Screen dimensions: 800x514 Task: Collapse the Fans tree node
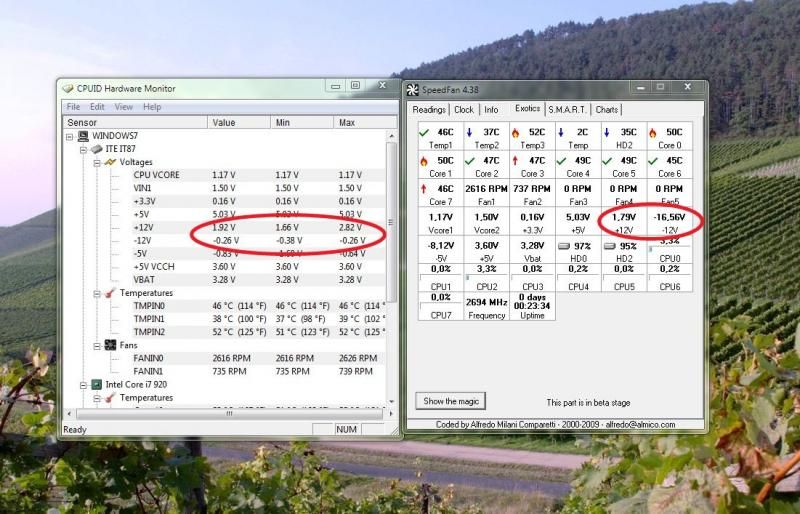97,346
